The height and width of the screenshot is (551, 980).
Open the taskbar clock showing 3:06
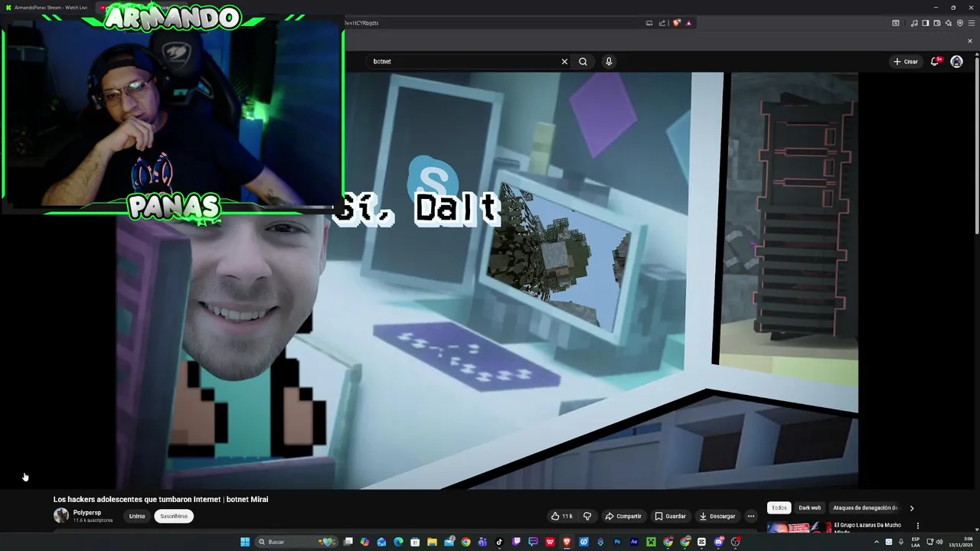pyautogui.click(x=960, y=542)
